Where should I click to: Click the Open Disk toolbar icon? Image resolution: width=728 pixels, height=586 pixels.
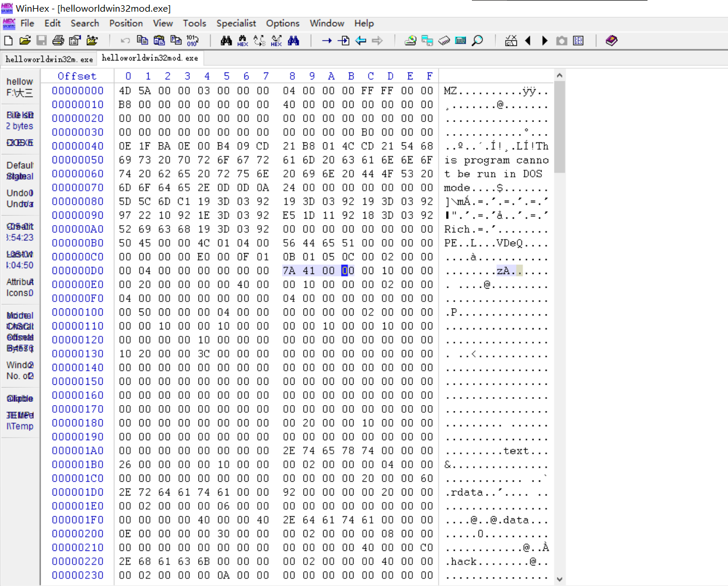point(411,40)
